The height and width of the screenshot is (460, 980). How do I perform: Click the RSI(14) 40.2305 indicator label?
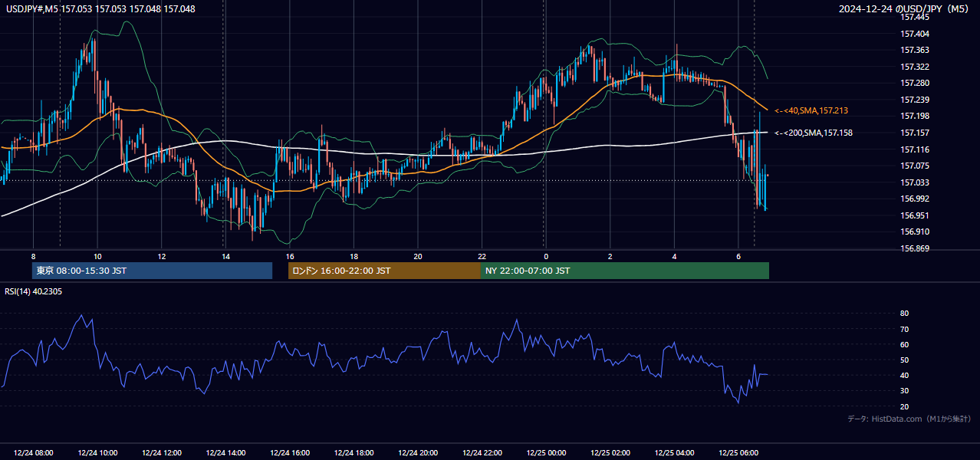[x=34, y=291]
